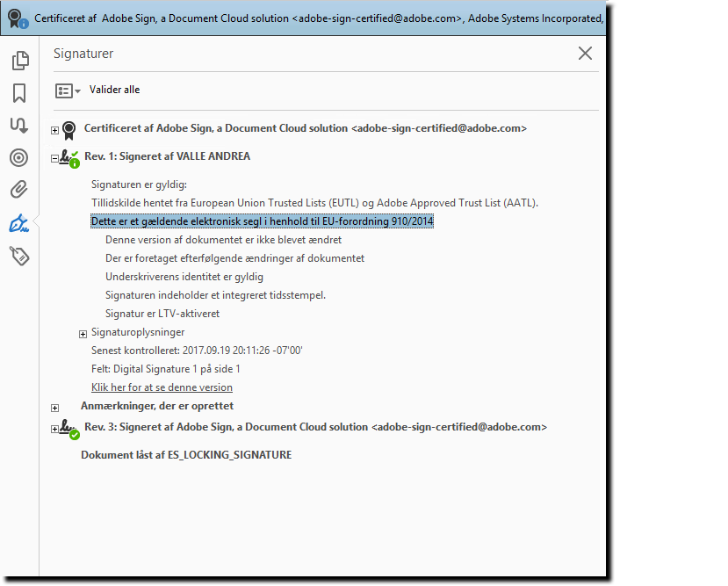This screenshot has height=586, width=728.
Task: Click signature icon beside Rev. 3 entry
Action: tap(69, 430)
